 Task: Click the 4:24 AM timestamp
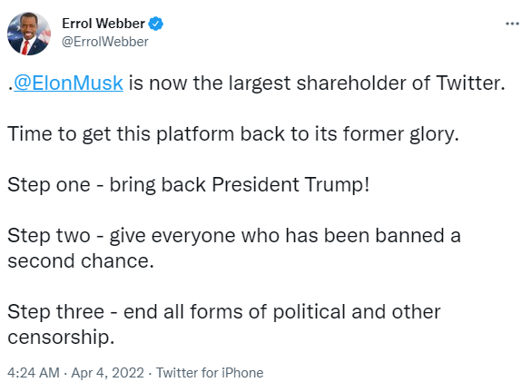click(x=34, y=373)
